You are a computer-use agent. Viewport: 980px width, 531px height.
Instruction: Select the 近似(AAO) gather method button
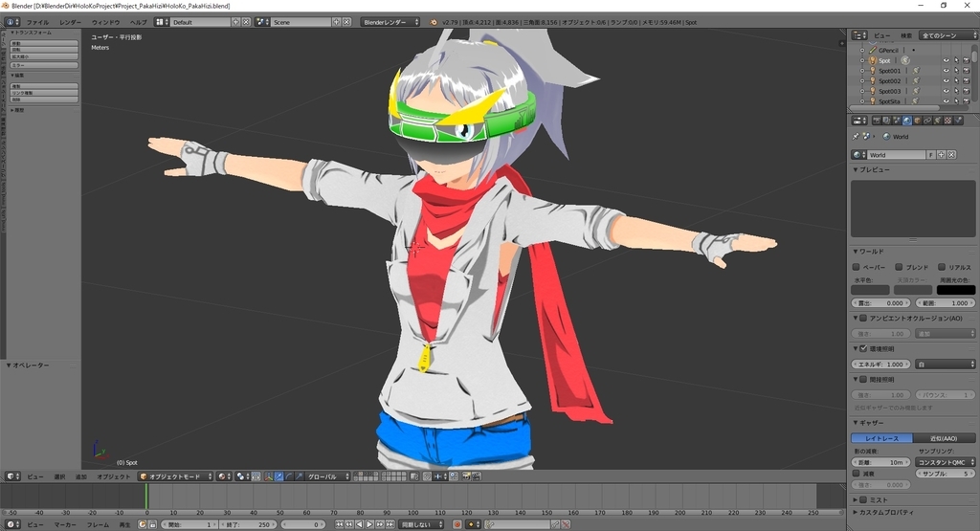(x=944, y=438)
